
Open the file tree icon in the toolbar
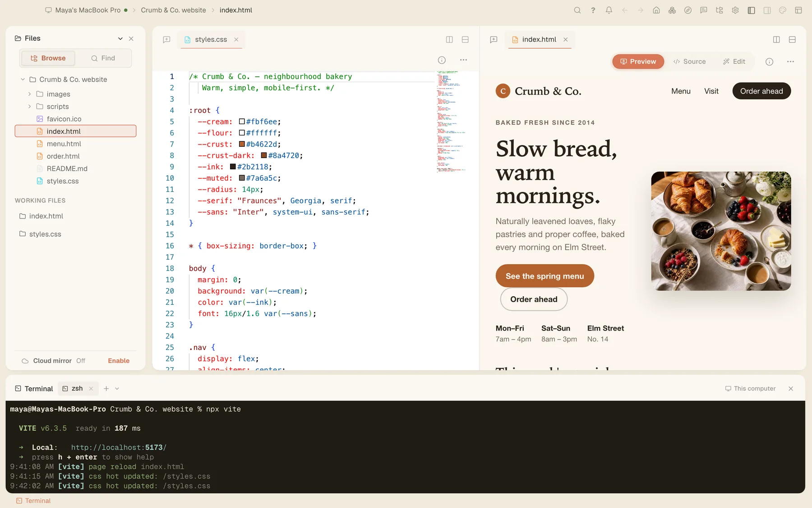tap(719, 10)
